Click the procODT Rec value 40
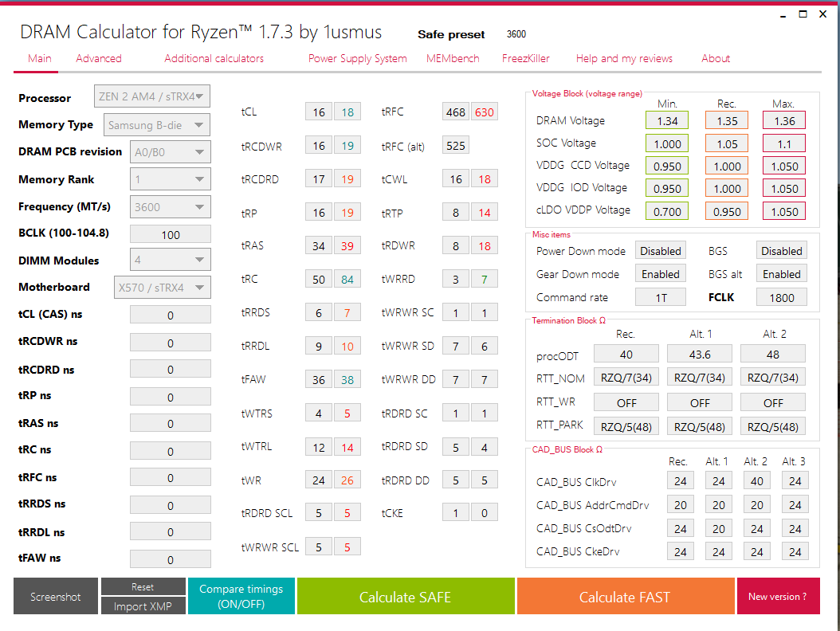This screenshot has height=631, width=840. 626,354
